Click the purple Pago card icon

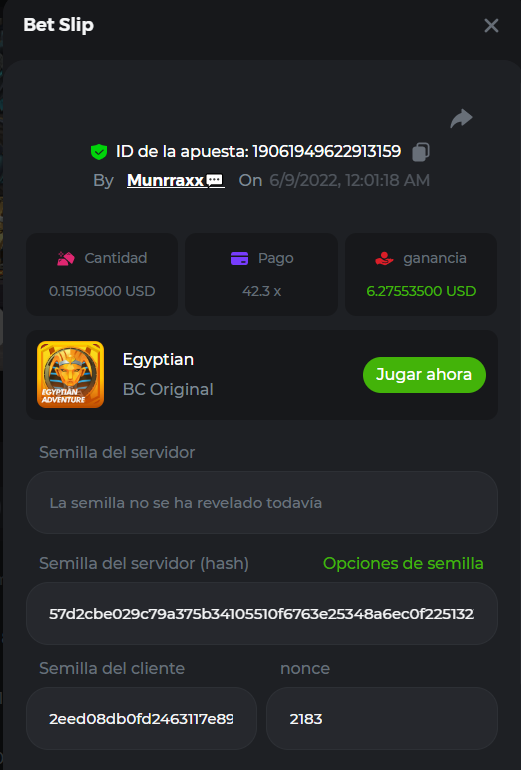240,258
